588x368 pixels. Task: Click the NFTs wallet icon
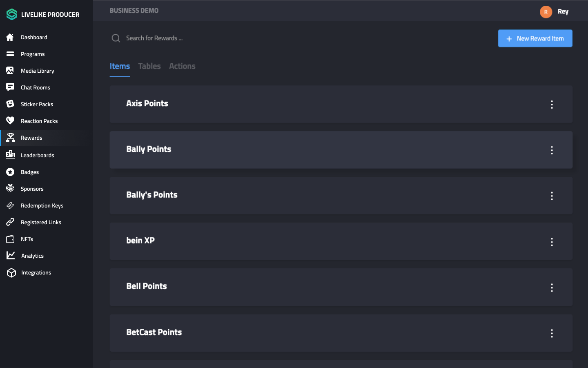(x=10, y=239)
